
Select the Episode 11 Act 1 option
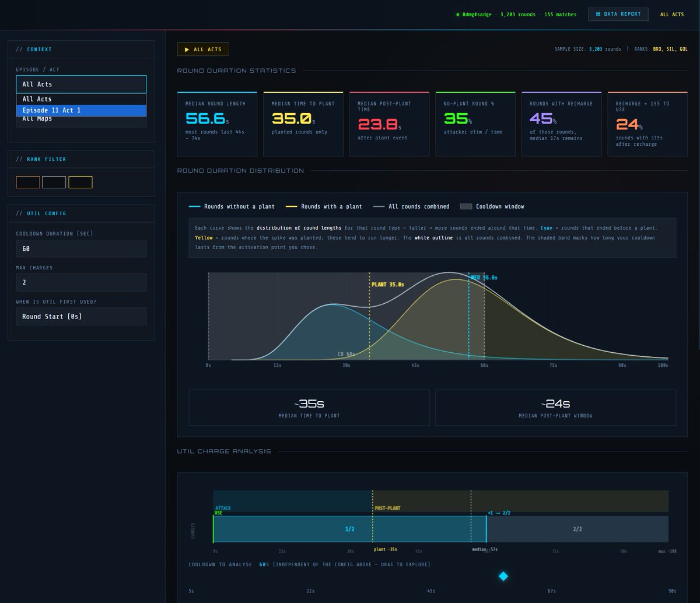[x=81, y=110]
